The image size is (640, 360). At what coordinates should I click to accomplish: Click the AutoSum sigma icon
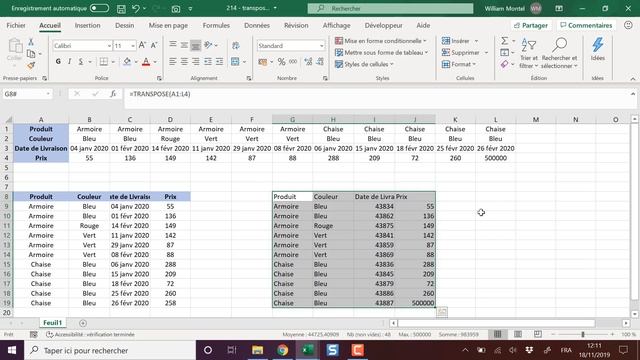tap(505, 41)
